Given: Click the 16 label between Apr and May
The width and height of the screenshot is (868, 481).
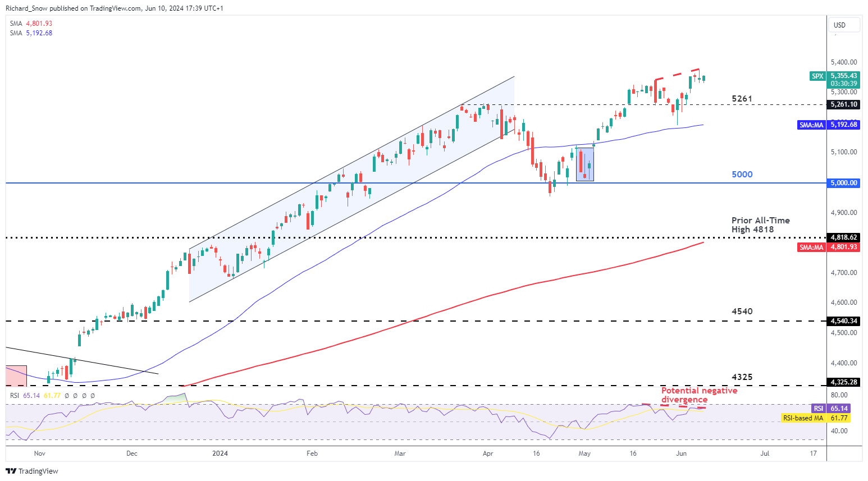Looking at the screenshot, I should pos(536,453).
